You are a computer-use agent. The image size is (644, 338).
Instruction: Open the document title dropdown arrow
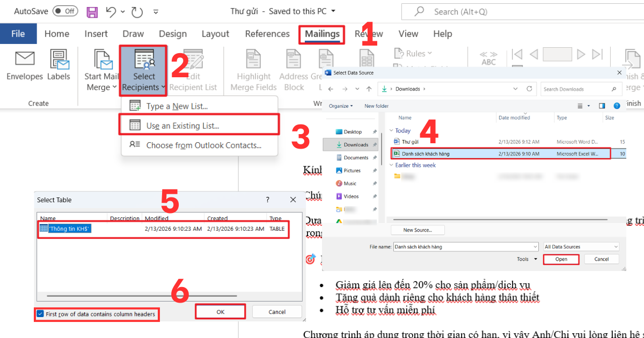click(334, 11)
